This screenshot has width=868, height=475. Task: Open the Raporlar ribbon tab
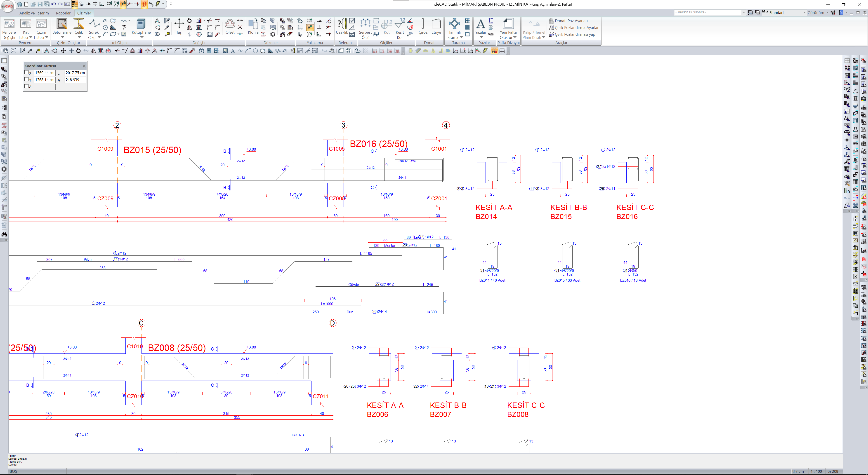tap(63, 13)
